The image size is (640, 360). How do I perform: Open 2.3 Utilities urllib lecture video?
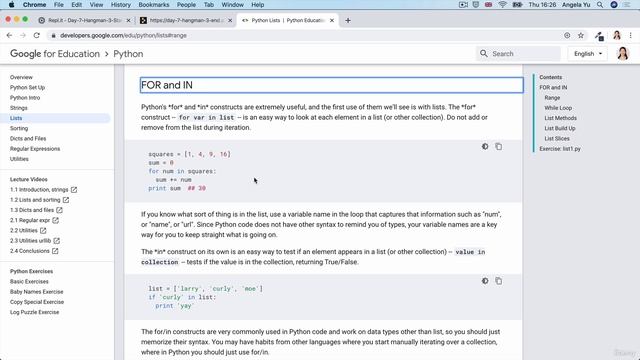point(31,241)
